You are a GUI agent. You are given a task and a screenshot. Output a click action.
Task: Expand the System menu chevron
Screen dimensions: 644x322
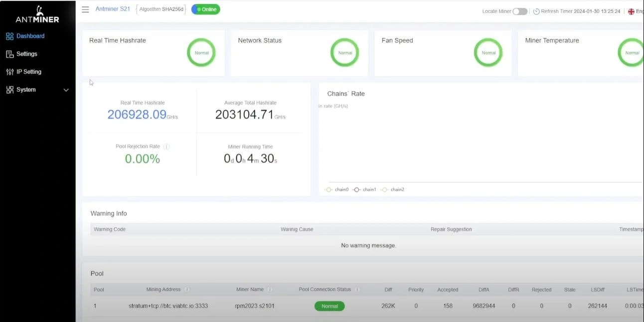66,90
